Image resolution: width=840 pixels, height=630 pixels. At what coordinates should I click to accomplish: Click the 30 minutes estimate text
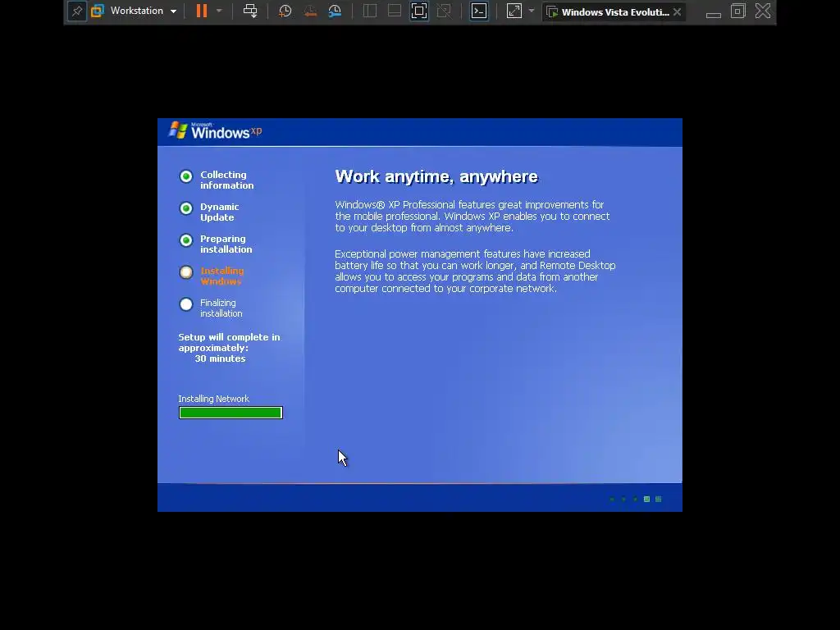tap(220, 358)
